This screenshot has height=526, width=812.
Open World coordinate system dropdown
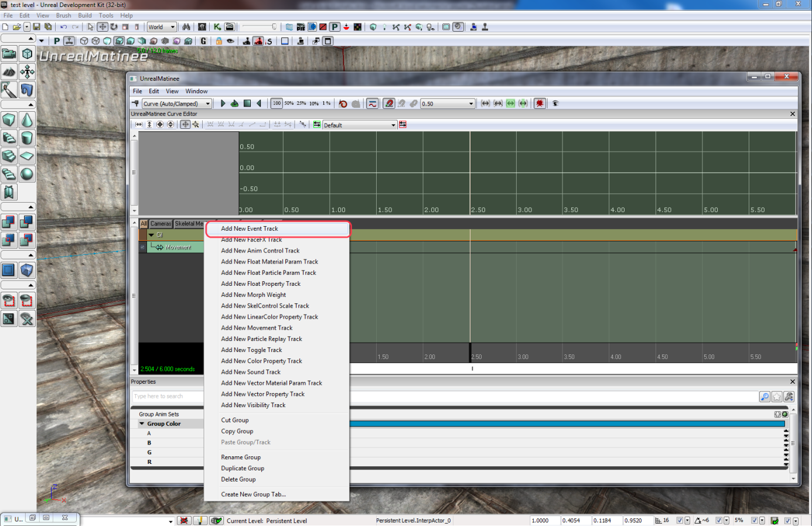[161, 27]
